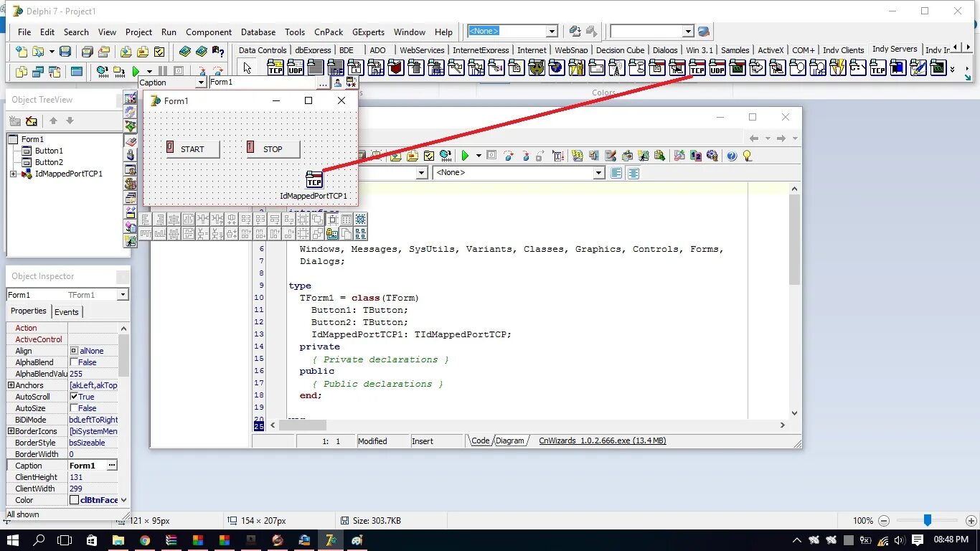Open the CnPack menu
Screen dimensions: 980x551
(329, 32)
